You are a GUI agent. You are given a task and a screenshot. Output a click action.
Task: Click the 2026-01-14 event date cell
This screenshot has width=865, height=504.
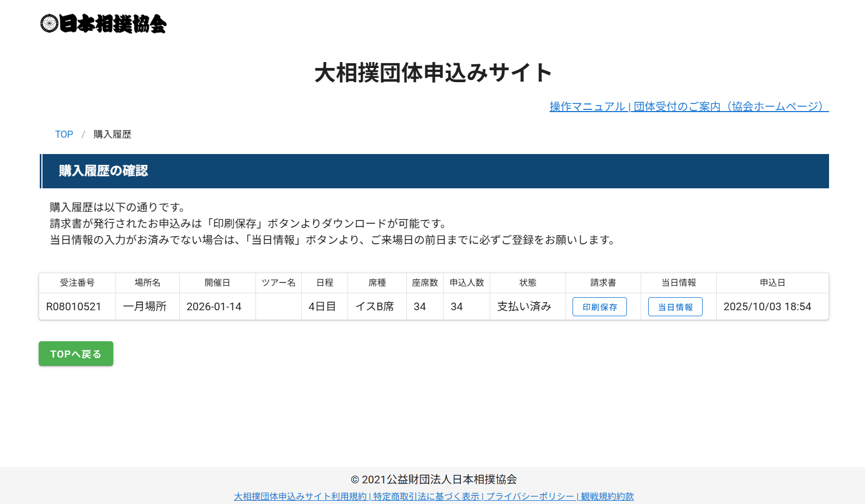point(214,307)
